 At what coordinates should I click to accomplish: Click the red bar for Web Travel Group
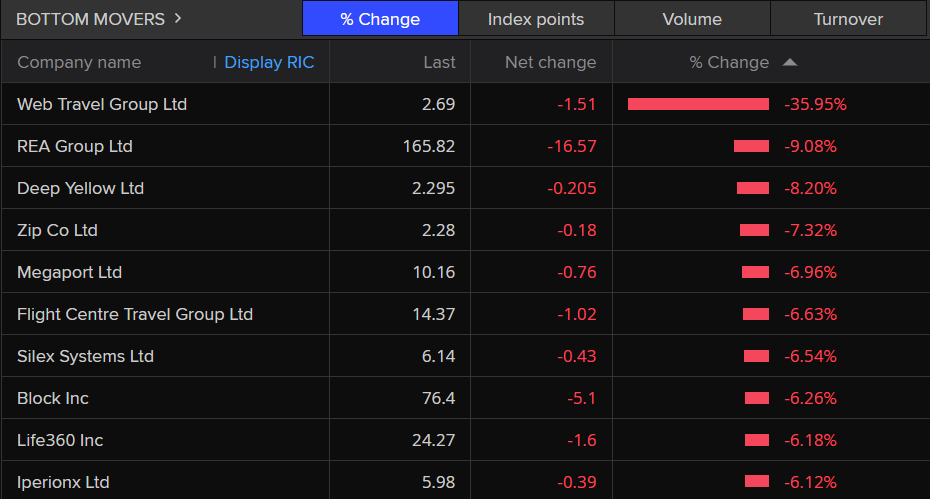click(698, 104)
